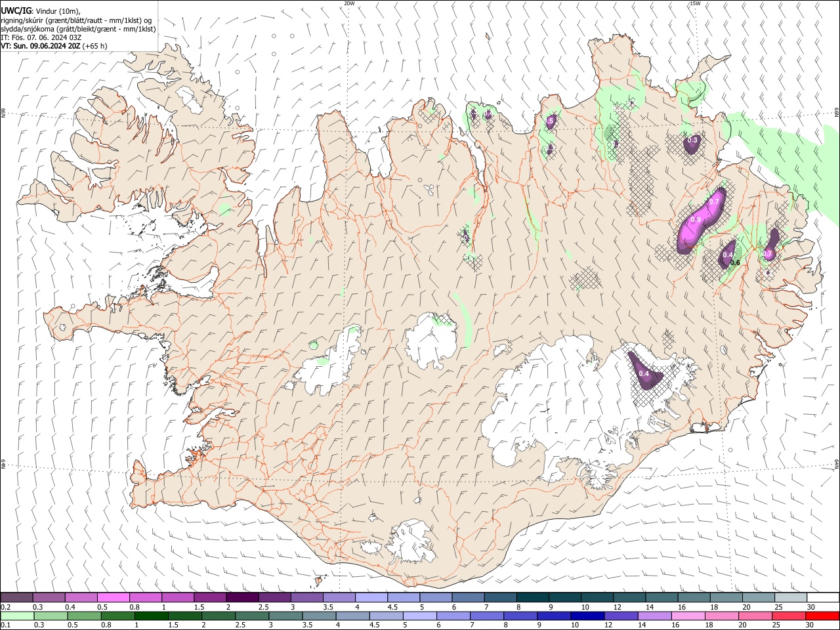840x630 pixels.
Task: Click the 0.9 value on the bright magenta patch
Action: pyautogui.click(x=696, y=219)
